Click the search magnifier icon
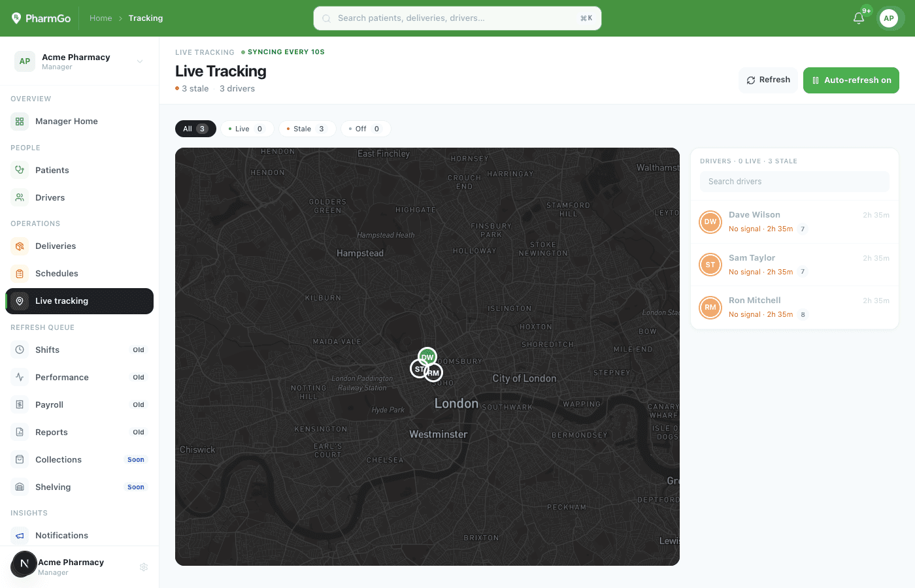The image size is (915, 588). coord(326,18)
